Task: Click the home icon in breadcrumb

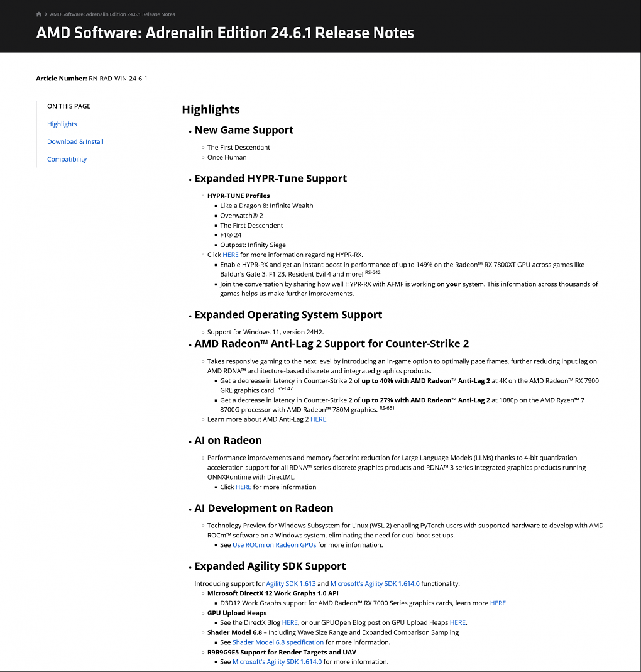Action: (x=38, y=14)
